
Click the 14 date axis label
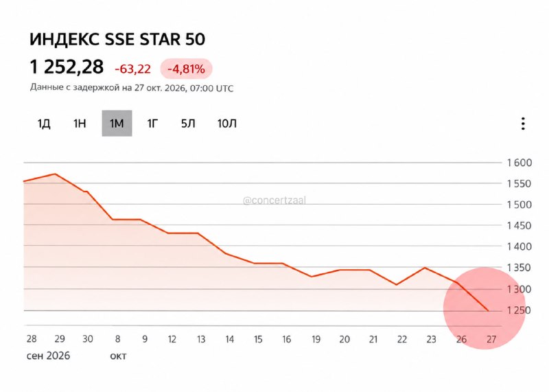pos(229,339)
